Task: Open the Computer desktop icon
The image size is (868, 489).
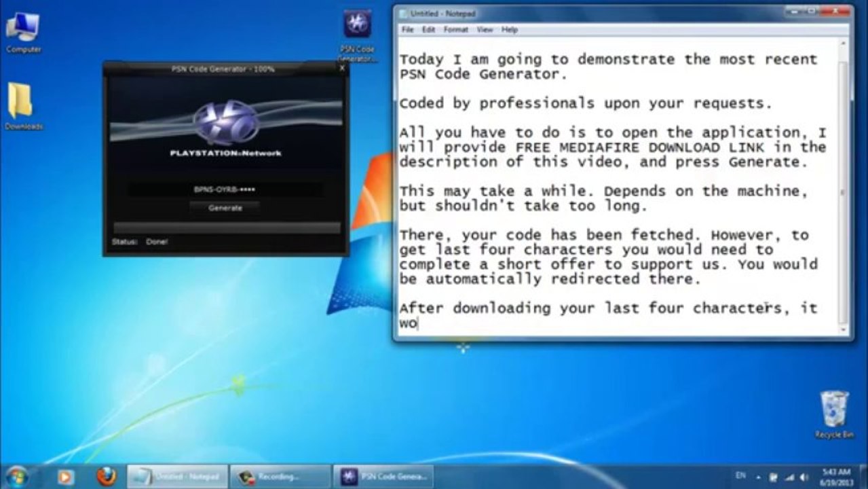Action: [23, 32]
